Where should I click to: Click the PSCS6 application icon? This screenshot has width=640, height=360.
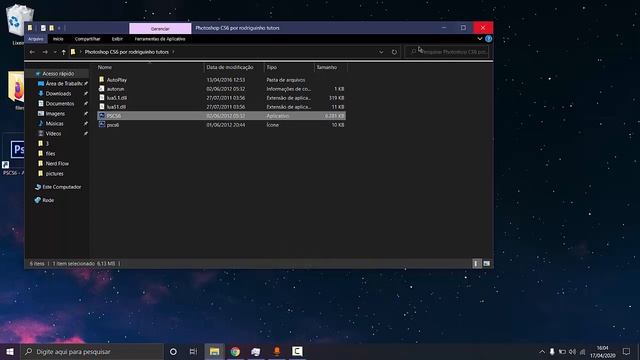tap(102, 116)
